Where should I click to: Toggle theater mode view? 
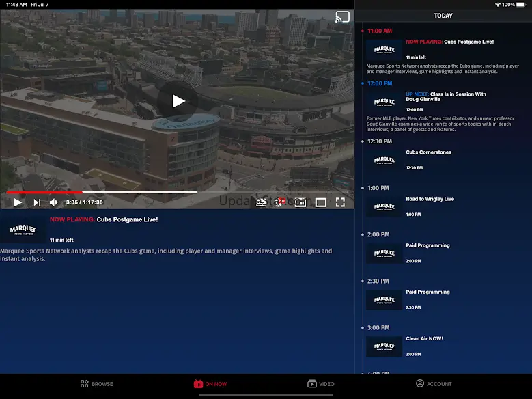[x=320, y=202]
